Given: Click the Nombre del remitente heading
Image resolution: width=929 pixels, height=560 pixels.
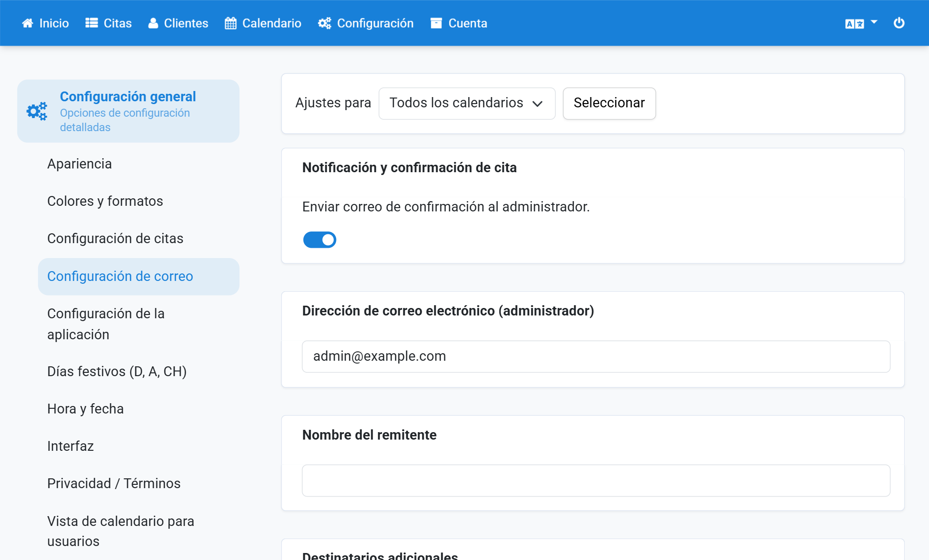Looking at the screenshot, I should click(x=369, y=435).
